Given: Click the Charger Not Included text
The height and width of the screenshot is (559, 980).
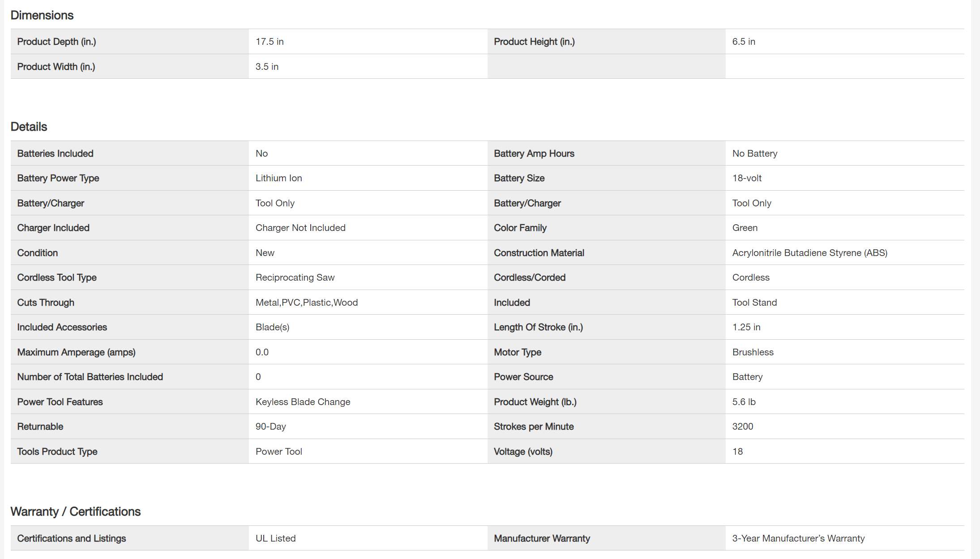Looking at the screenshot, I should 300,228.
